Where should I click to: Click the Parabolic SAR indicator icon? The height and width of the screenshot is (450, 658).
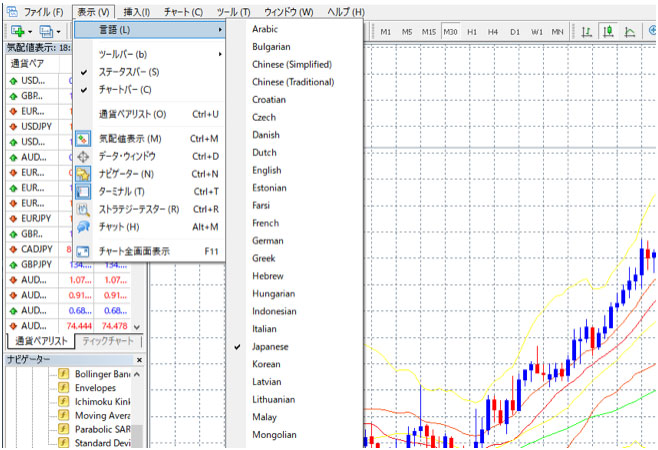tap(63, 429)
